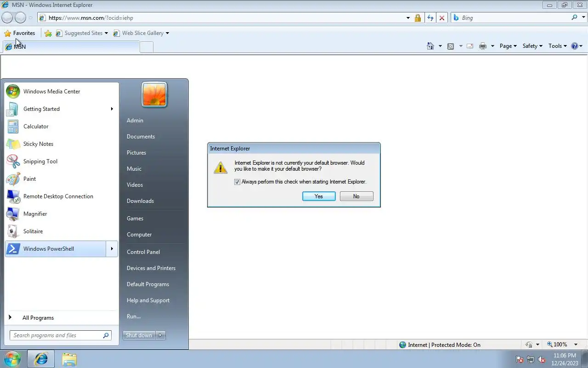Viewport: 588px width, 368px height.
Task: Start the Snipping Tool
Action: coord(62,161)
